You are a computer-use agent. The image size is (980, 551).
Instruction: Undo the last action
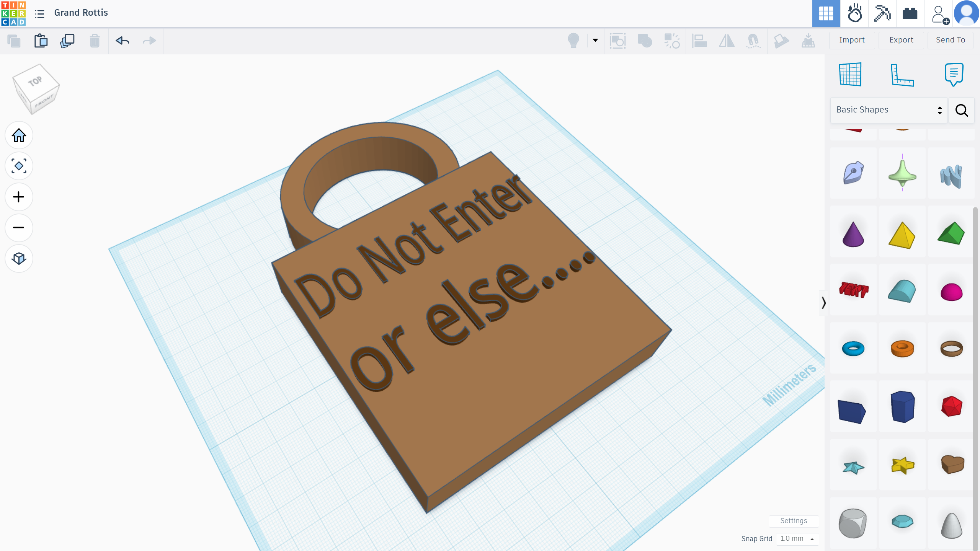[122, 41]
